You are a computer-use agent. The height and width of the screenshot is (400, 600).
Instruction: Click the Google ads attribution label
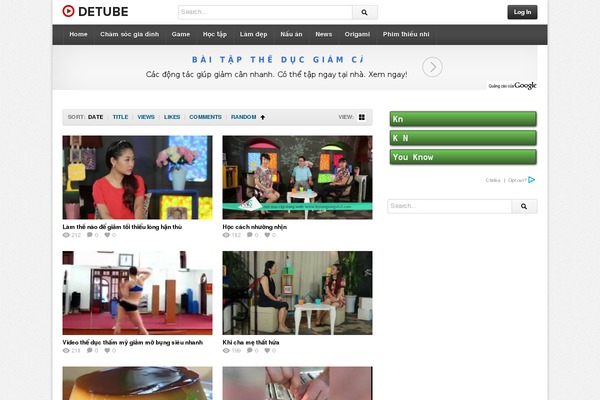(x=512, y=86)
